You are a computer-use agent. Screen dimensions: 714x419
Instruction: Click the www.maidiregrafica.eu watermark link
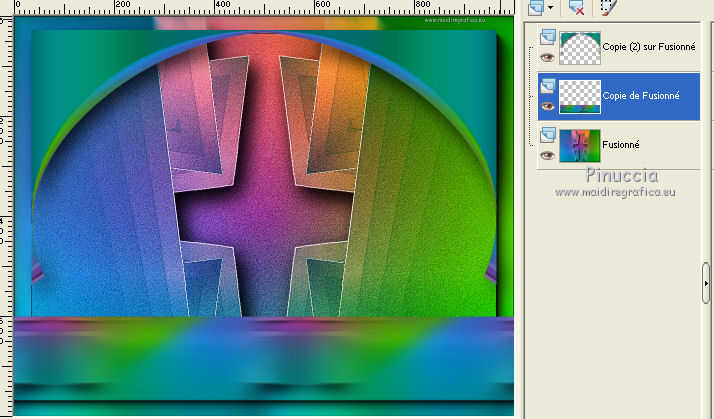point(616,192)
